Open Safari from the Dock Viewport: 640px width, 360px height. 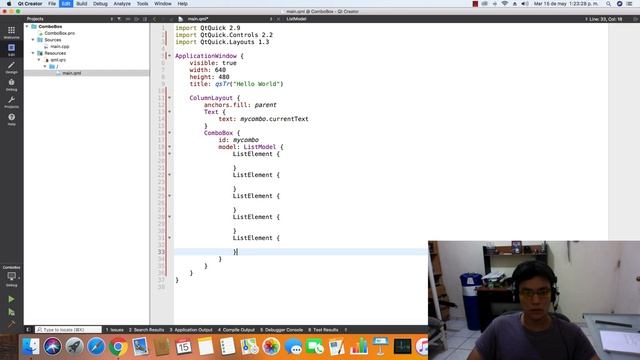point(96,347)
